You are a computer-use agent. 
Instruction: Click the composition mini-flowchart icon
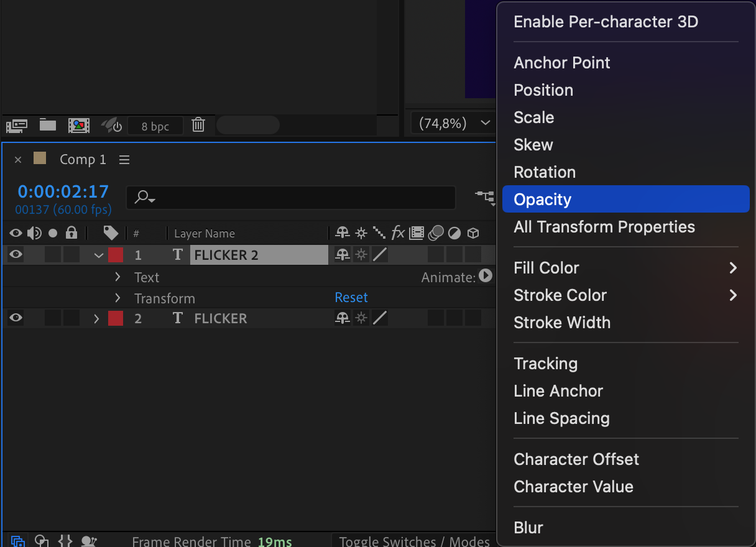point(485,197)
